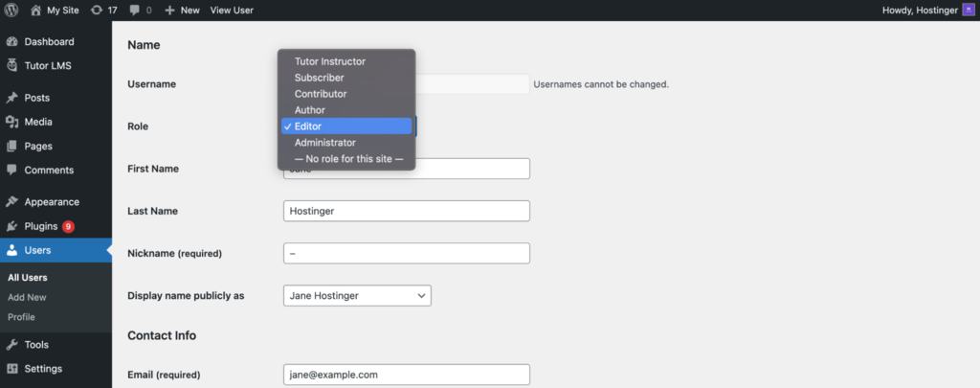Click the Tools wrench icon

(x=11, y=345)
